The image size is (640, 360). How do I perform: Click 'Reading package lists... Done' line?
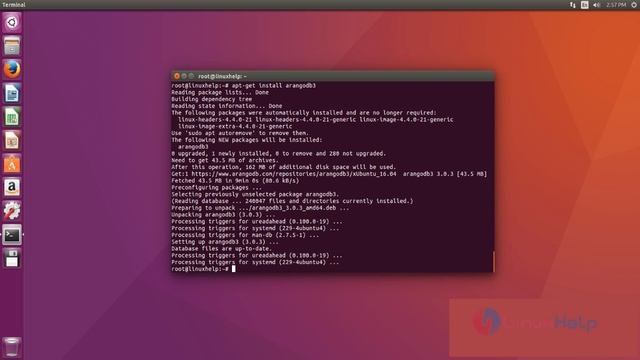(x=220, y=93)
